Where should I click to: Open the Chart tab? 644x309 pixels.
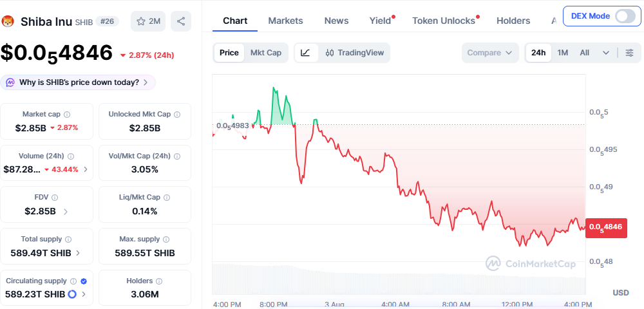[235, 21]
